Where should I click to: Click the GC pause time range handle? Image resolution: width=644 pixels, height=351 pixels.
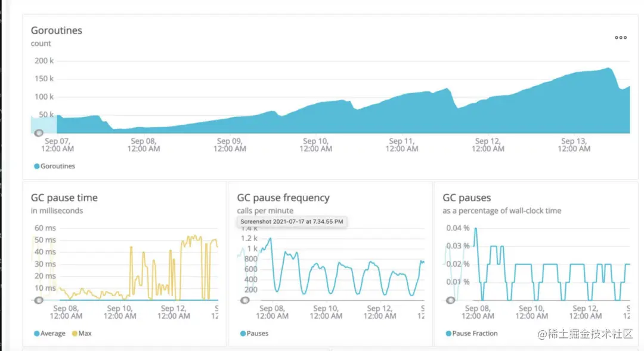[x=39, y=300]
